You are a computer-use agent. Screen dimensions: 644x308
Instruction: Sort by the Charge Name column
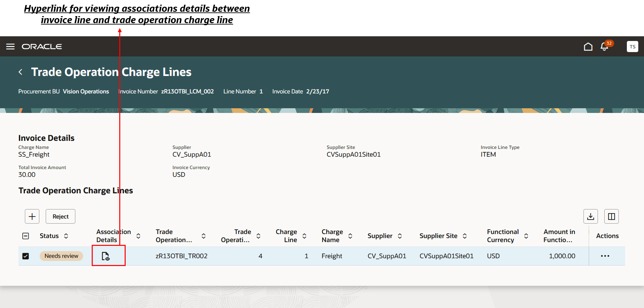pos(350,236)
